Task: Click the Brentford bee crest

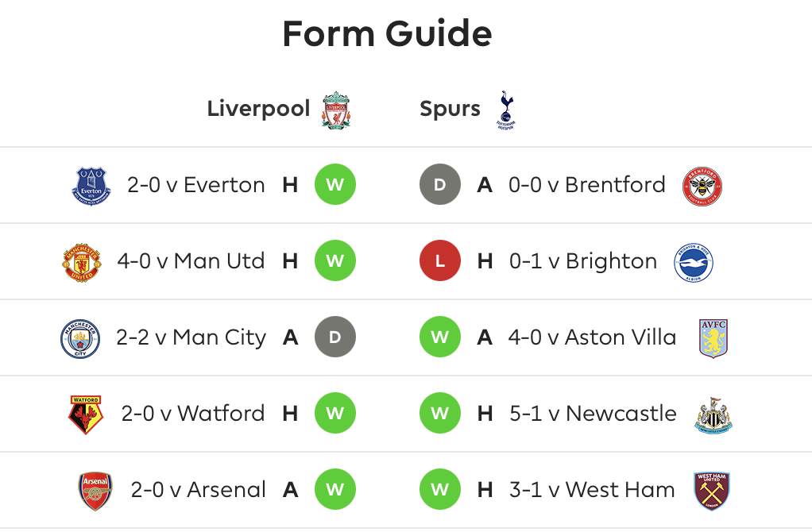Action: coord(702,187)
